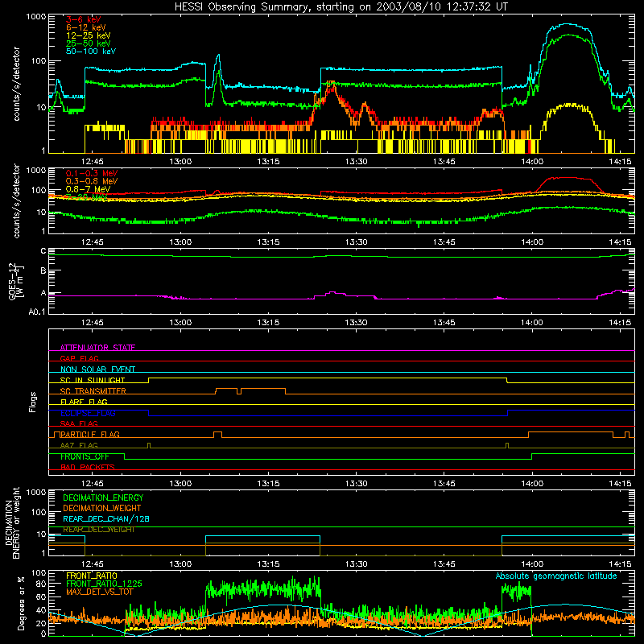This screenshot has width=644, height=644.
Task: Select the orange 6-12 keV legend label
Action: 86,27
